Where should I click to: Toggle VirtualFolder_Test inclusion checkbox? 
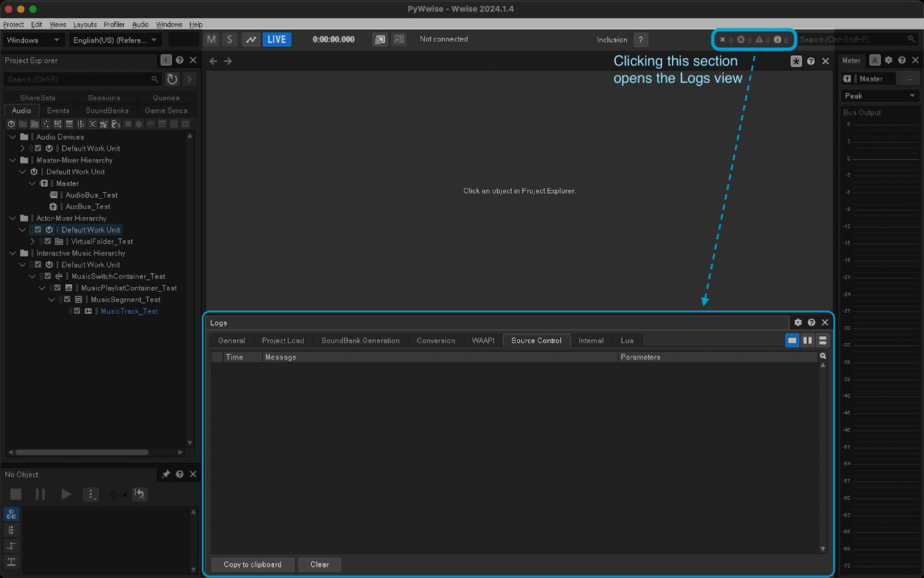(x=48, y=242)
